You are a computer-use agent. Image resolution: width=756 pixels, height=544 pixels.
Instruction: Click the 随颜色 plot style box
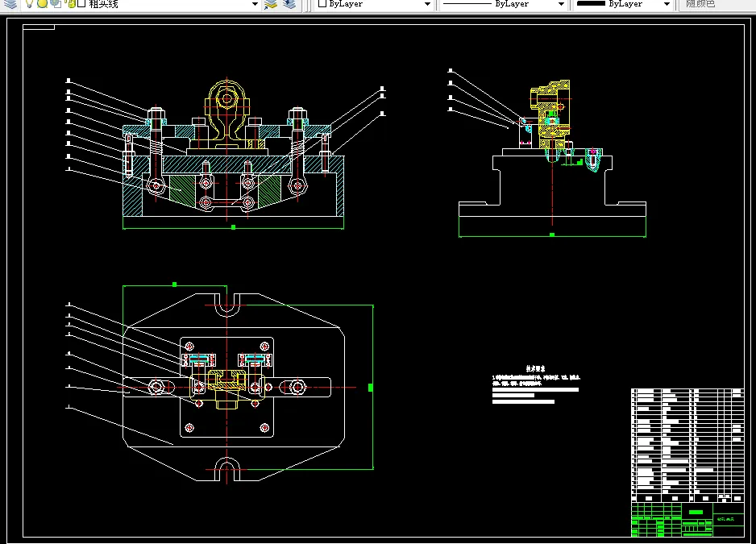pos(716,4)
